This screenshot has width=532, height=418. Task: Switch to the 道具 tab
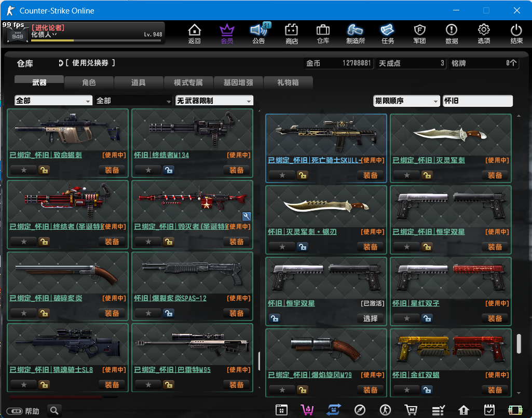(x=139, y=82)
